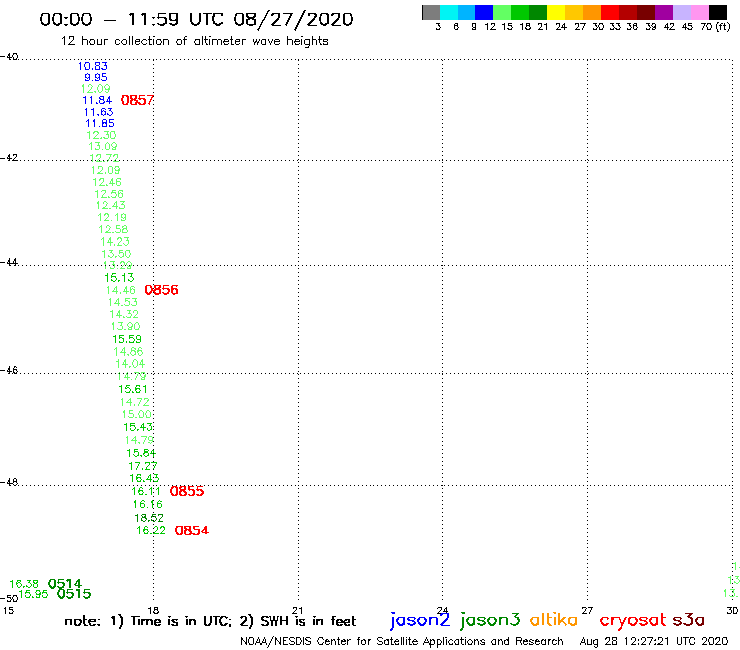Viewport: 740px width, 650px height.
Task: Select the 10.83 wave height value
Action: [93, 66]
